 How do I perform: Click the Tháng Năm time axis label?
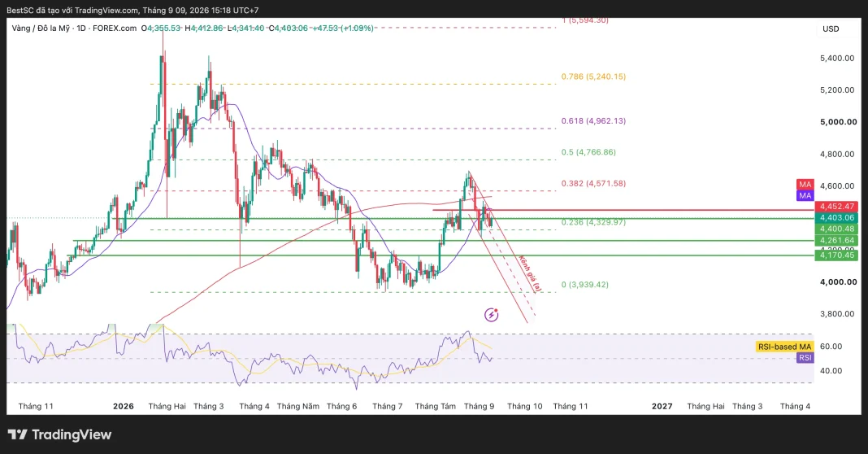(x=297, y=406)
